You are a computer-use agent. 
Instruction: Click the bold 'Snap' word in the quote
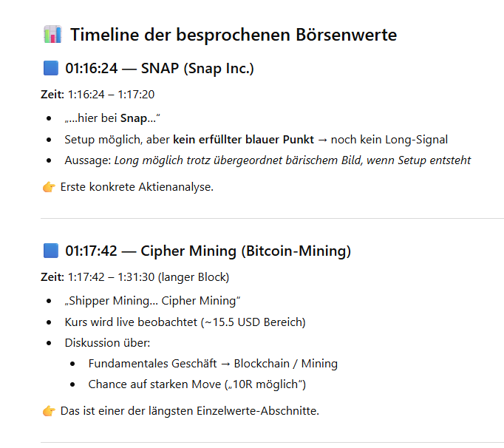[x=132, y=119]
